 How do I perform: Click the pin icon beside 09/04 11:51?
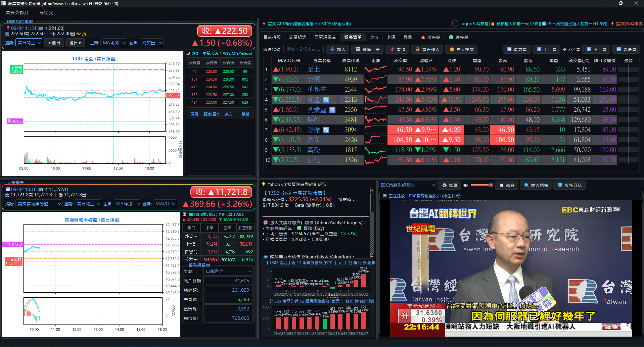pos(8,28)
